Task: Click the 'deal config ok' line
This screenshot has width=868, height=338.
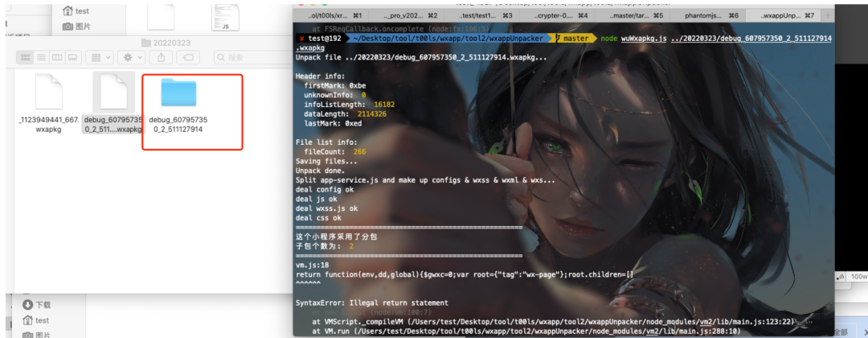Action: pyautogui.click(x=326, y=189)
